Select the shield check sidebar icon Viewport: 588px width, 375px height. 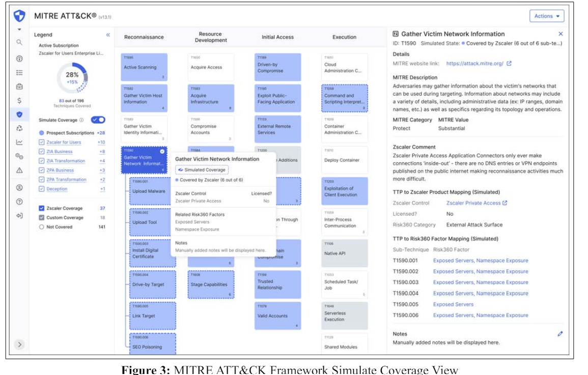point(19,114)
